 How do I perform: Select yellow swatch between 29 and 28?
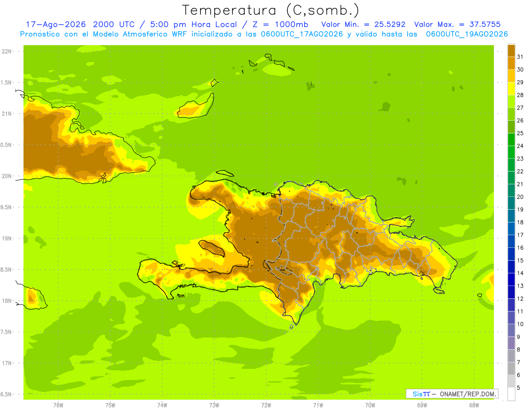[511, 89]
